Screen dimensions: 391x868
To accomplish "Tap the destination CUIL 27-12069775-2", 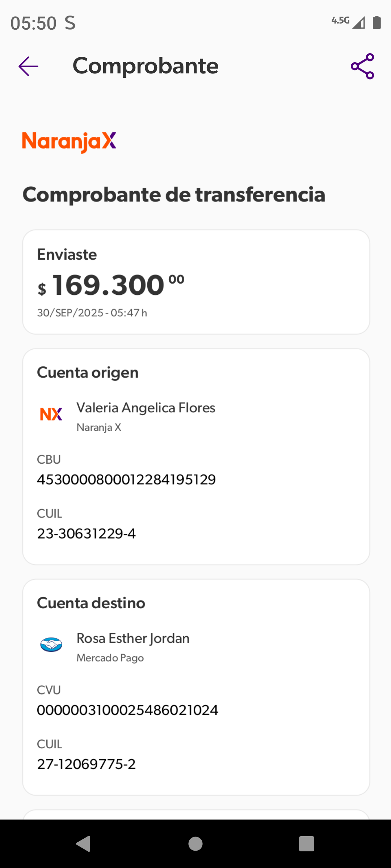I will pos(86,764).
